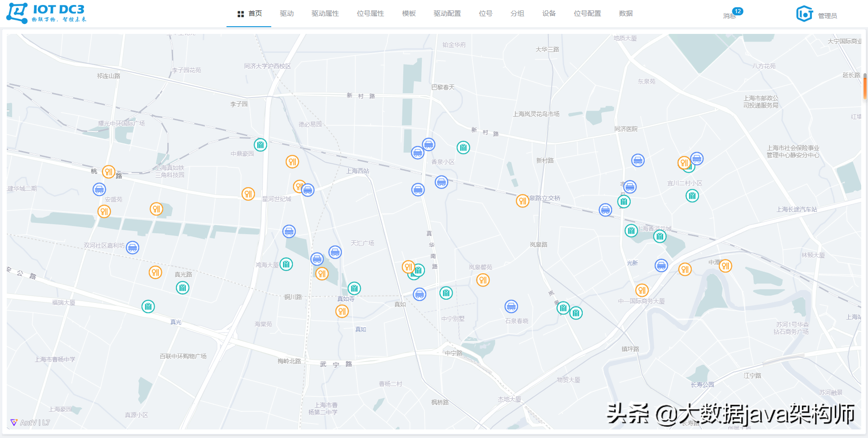Click the 长寿公园 map label
Viewport: 868px width, 438px height.
(703, 385)
